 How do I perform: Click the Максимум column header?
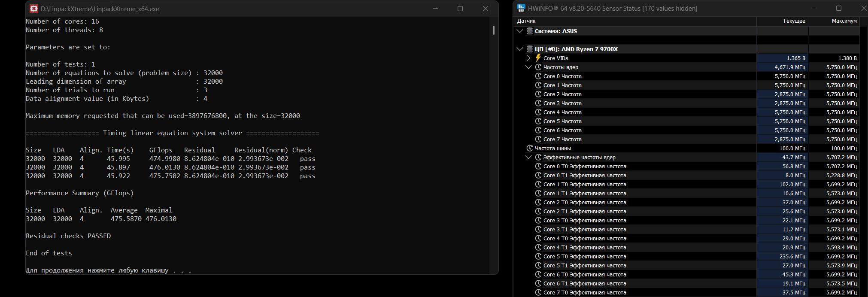click(x=834, y=21)
